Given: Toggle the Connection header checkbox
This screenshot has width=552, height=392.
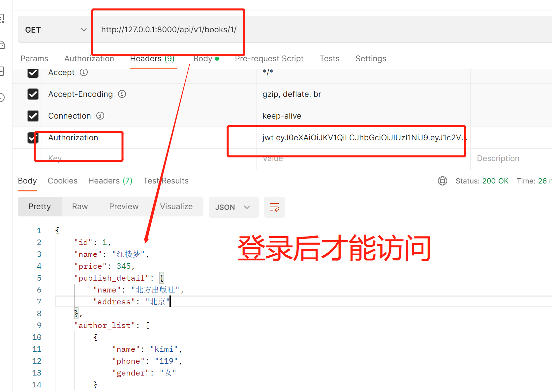Looking at the screenshot, I should (x=33, y=116).
